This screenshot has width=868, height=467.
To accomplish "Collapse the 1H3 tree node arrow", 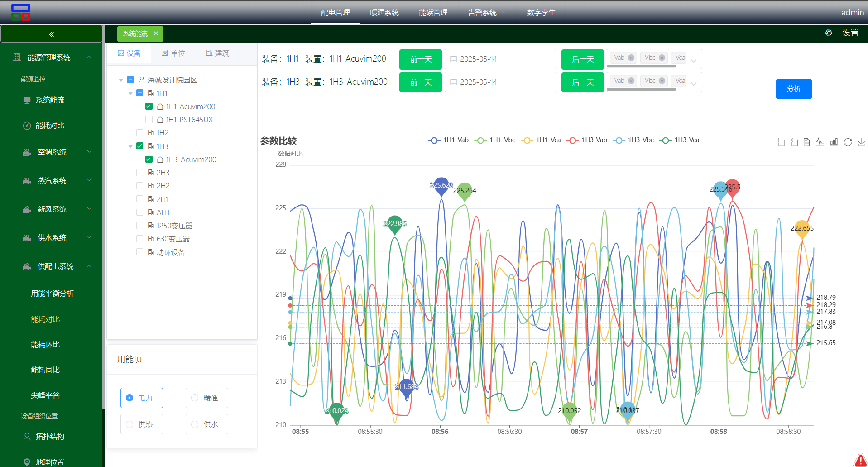I will (x=130, y=146).
